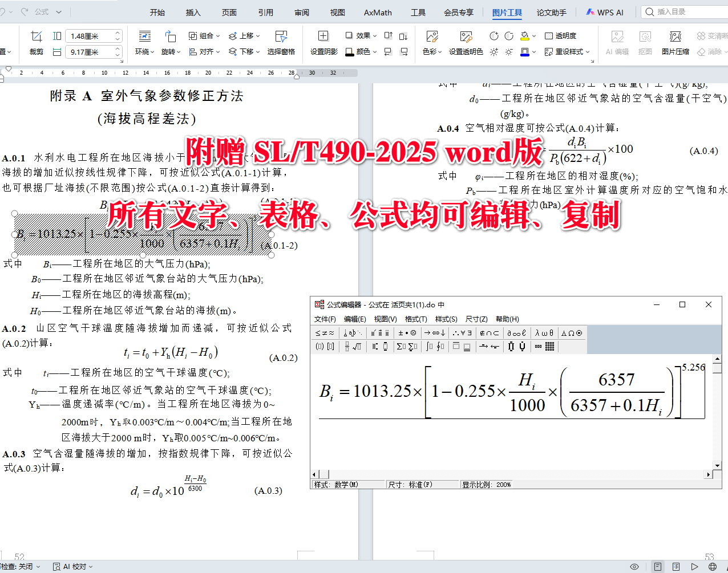
Task: Open summation templates palette
Action: (407, 346)
